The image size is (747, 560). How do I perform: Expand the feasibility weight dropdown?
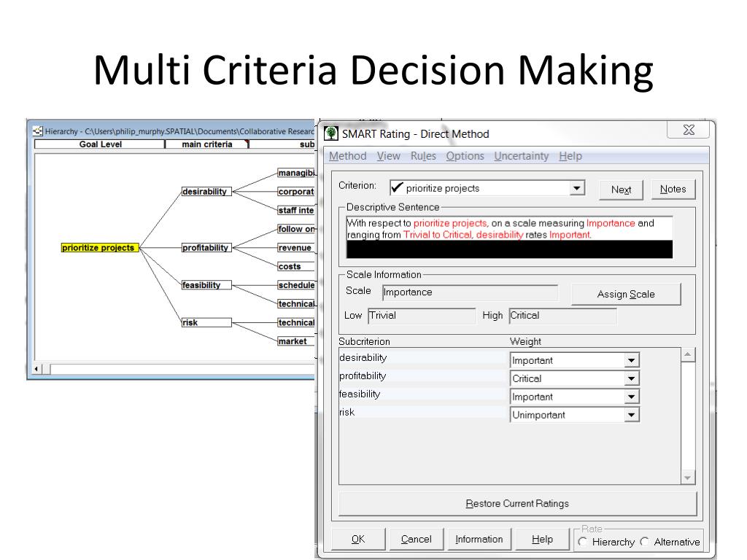631,397
